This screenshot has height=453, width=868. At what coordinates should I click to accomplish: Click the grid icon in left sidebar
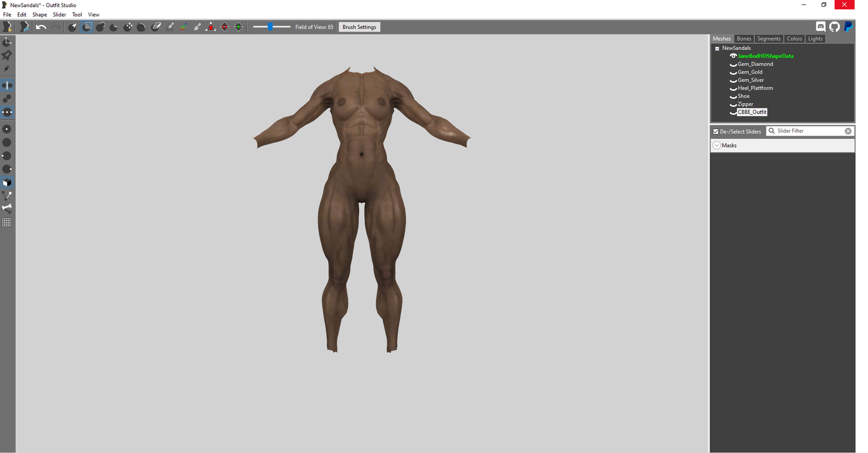pyautogui.click(x=7, y=223)
